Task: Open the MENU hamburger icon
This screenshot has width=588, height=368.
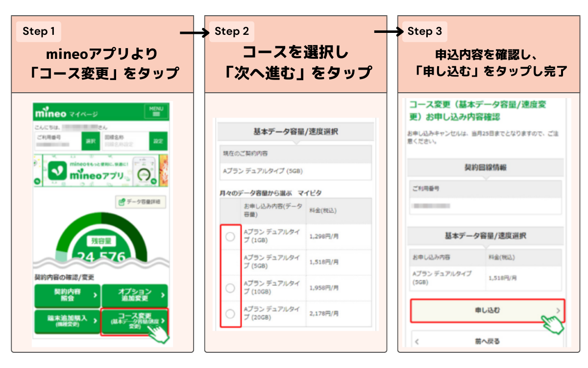Action: [x=156, y=111]
